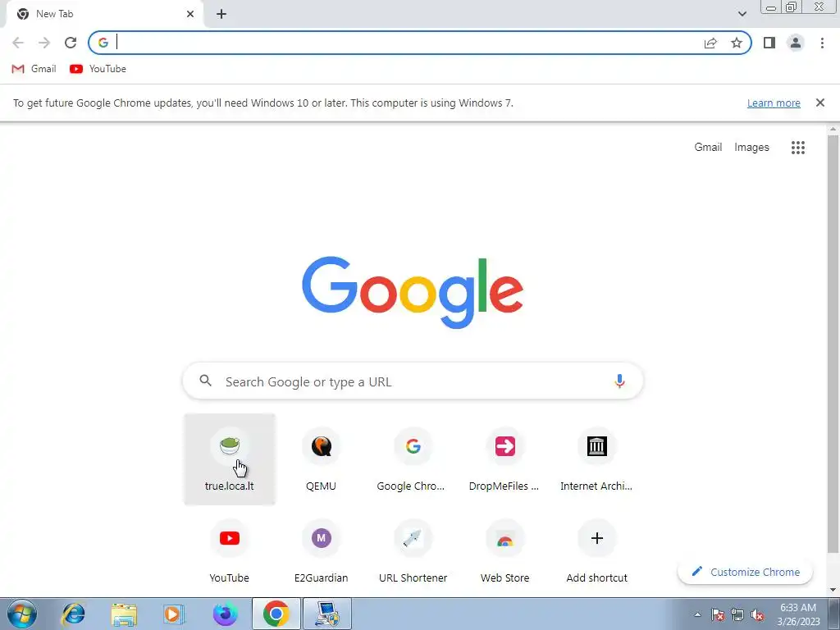Screen dimensions: 840x630
Task: Open the Internet Archive shortcut tile
Action: point(597,459)
